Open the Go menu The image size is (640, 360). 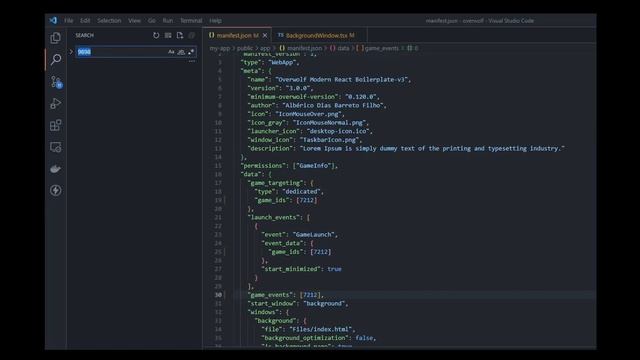click(x=151, y=20)
